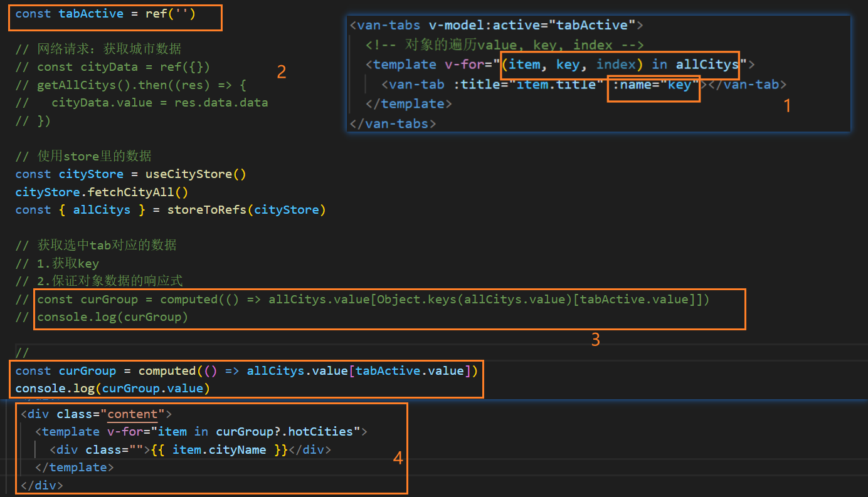Screen dimensions: 868x497
Task: Place cursor on the commented "getAllCitys().then" line
Action: (x=131, y=84)
